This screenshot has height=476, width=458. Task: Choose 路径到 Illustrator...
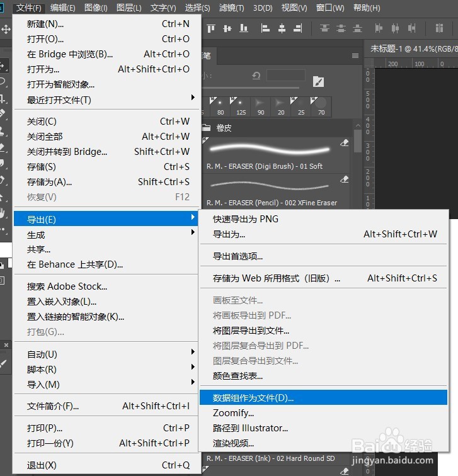323,428
